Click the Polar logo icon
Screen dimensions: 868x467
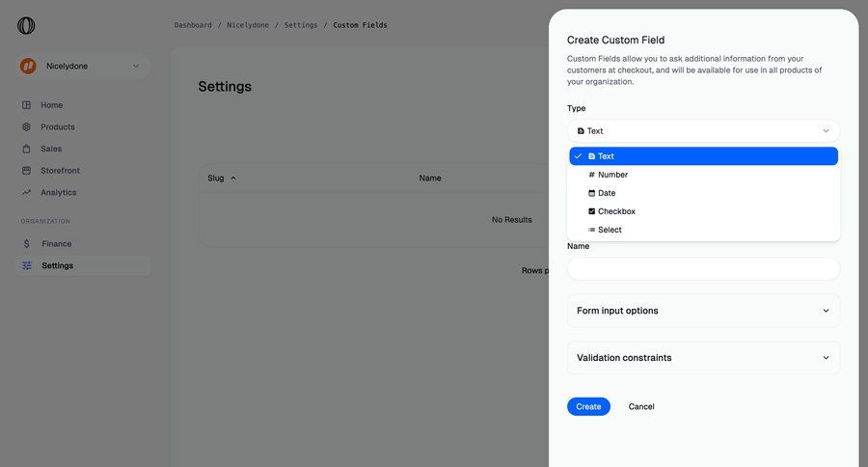click(x=26, y=25)
